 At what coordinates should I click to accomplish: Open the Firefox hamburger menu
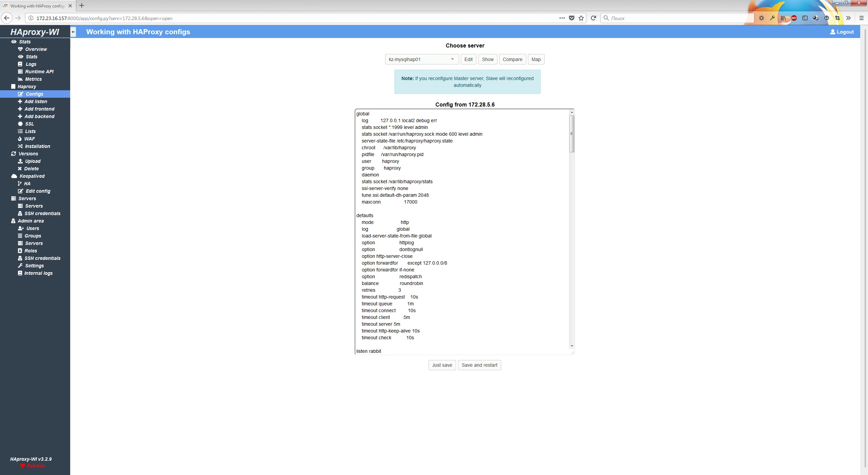tap(861, 18)
